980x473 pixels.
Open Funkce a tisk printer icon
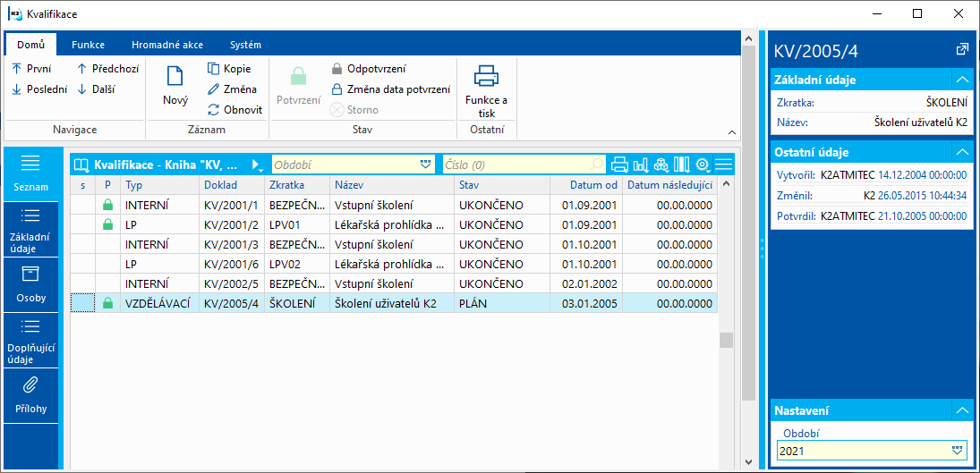(486, 78)
